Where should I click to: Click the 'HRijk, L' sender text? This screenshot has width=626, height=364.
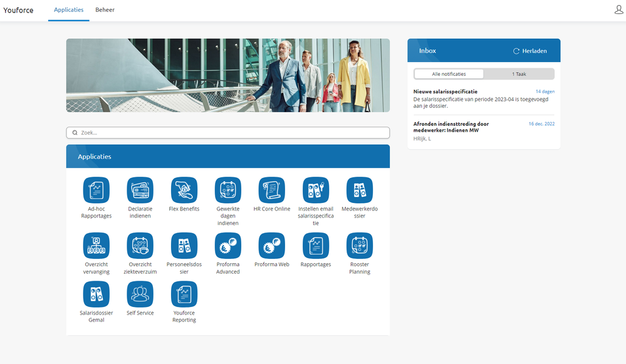pyautogui.click(x=422, y=138)
